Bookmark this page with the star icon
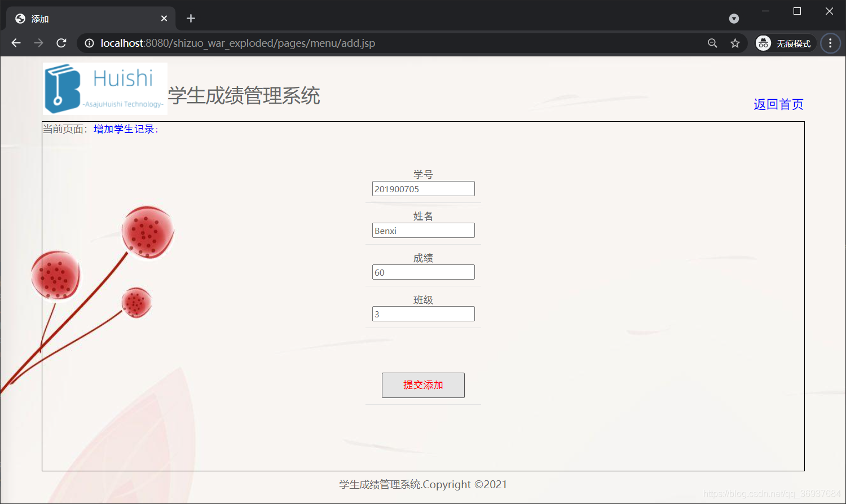Screen dimensions: 846x504 point(735,43)
